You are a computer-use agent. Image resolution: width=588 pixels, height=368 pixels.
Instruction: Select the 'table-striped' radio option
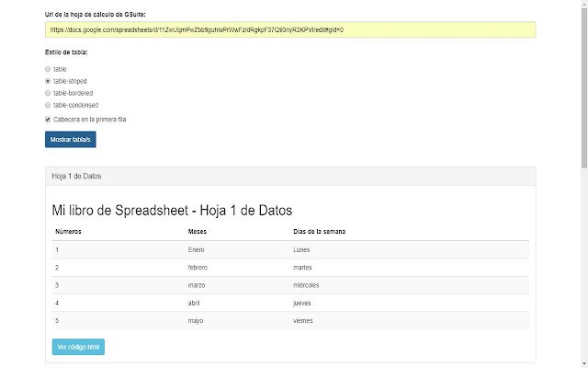point(48,81)
